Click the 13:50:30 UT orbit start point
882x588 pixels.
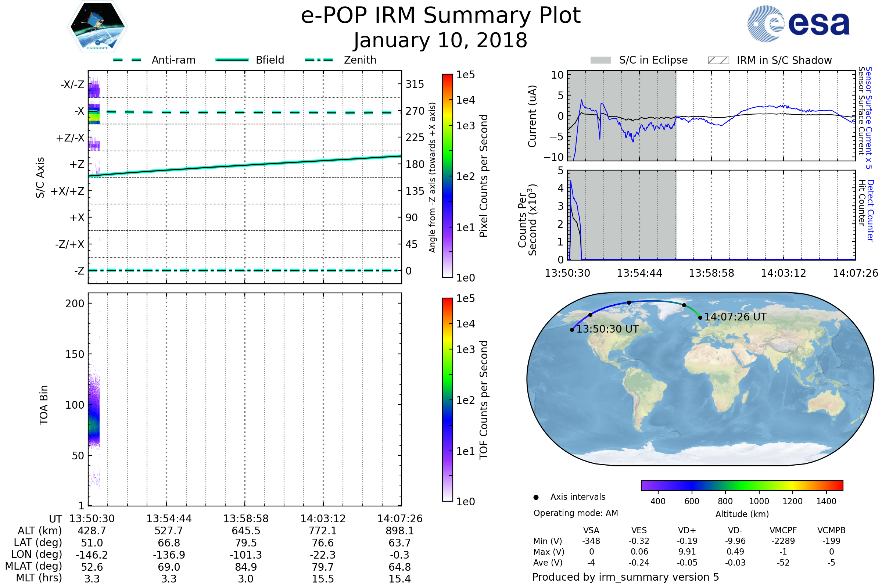(x=572, y=330)
